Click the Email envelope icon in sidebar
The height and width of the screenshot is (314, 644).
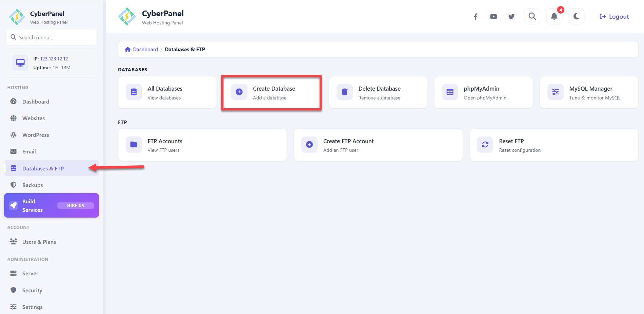[14, 151]
